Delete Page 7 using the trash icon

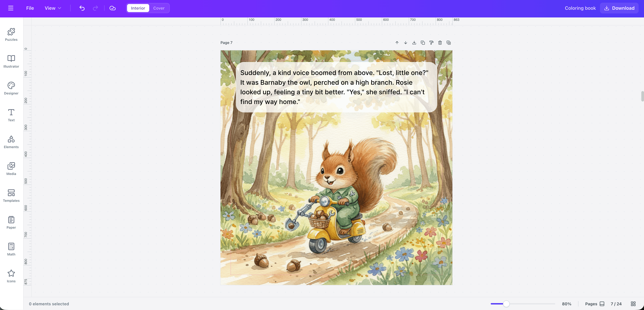tap(440, 42)
